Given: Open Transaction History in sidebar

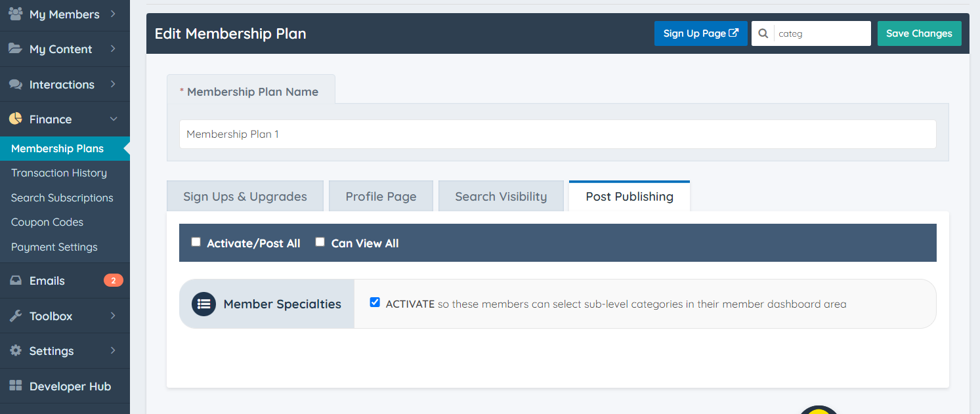Looking at the screenshot, I should click(59, 173).
